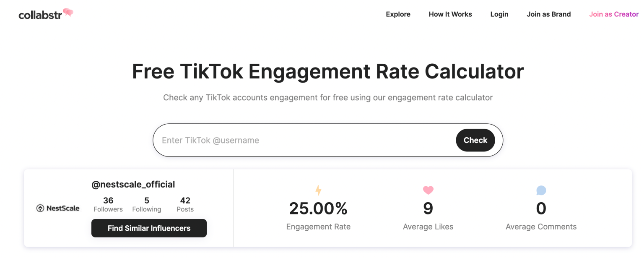Click the Average Comments count of 0
Screen dimensions: 644x258
(541, 208)
